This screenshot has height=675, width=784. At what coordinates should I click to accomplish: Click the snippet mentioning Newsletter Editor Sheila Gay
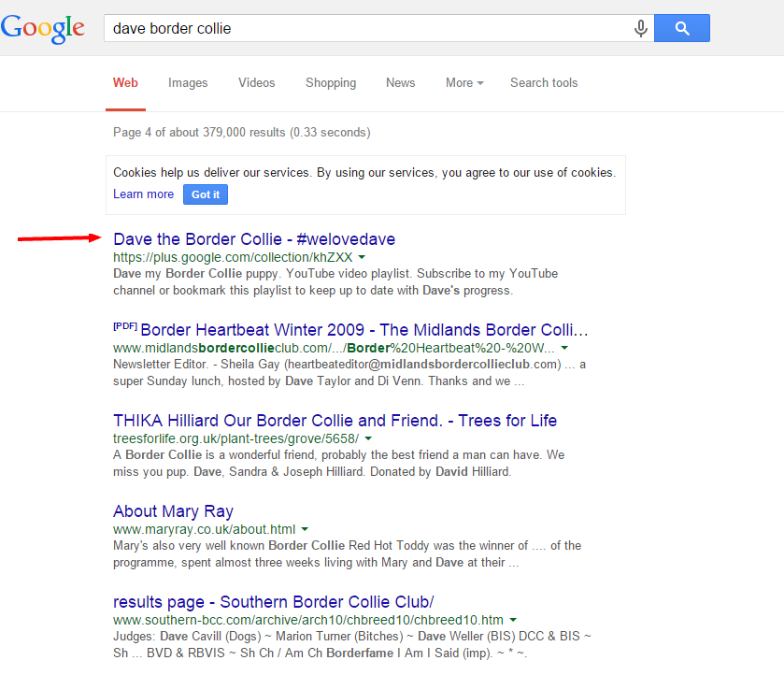(x=349, y=372)
